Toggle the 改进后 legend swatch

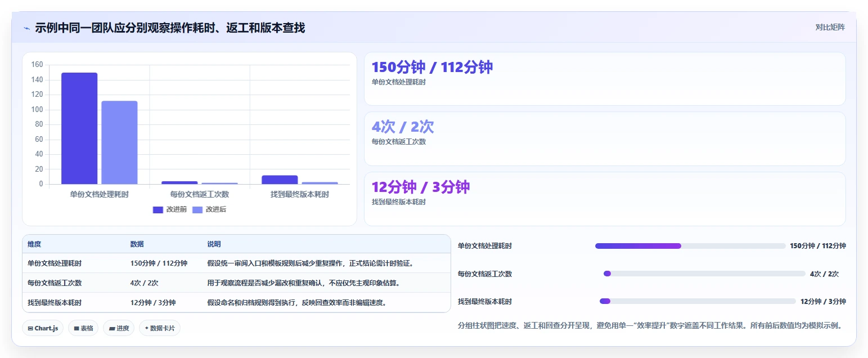click(x=197, y=209)
